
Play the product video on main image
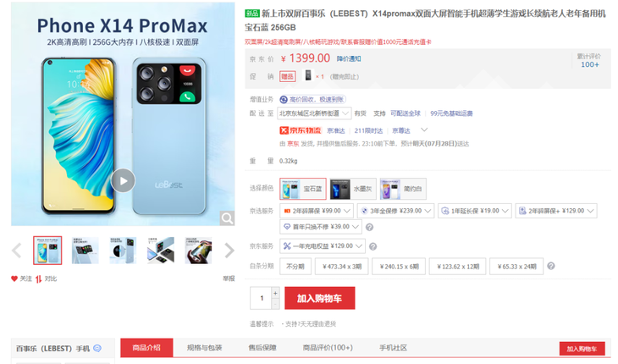[123, 180]
